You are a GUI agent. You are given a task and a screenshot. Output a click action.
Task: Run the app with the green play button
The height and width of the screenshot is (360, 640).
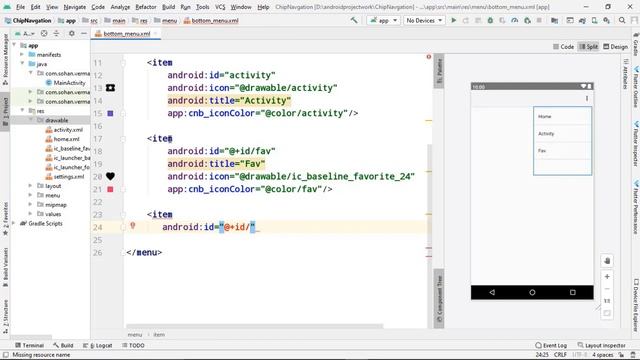point(453,20)
